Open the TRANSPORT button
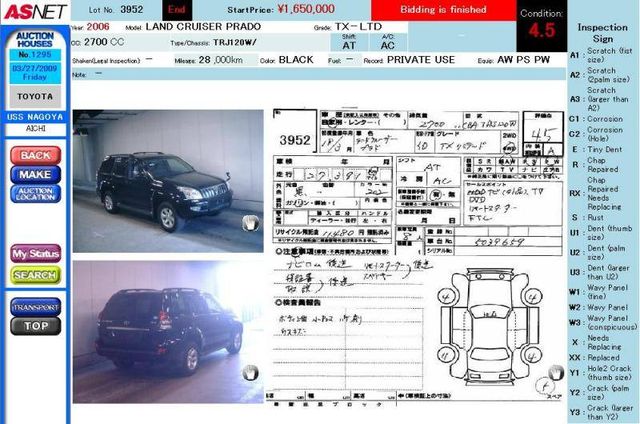640x424 pixels. [x=36, y=307]
